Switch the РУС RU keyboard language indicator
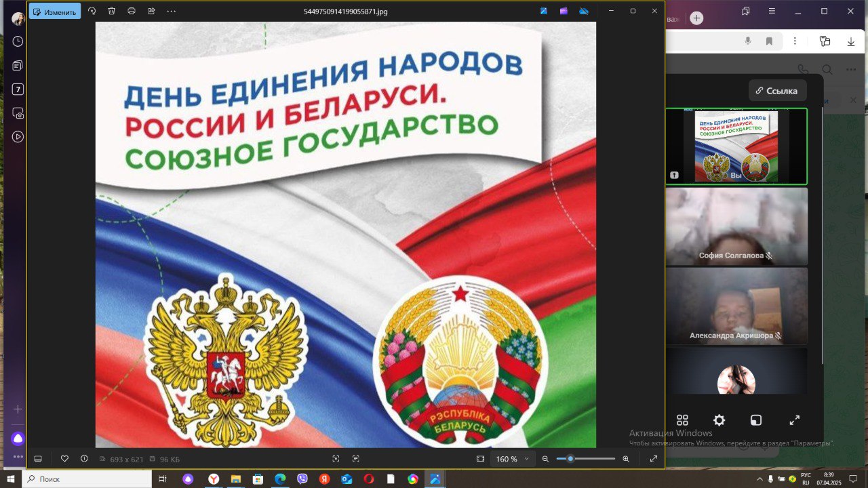 click(806, 479)
